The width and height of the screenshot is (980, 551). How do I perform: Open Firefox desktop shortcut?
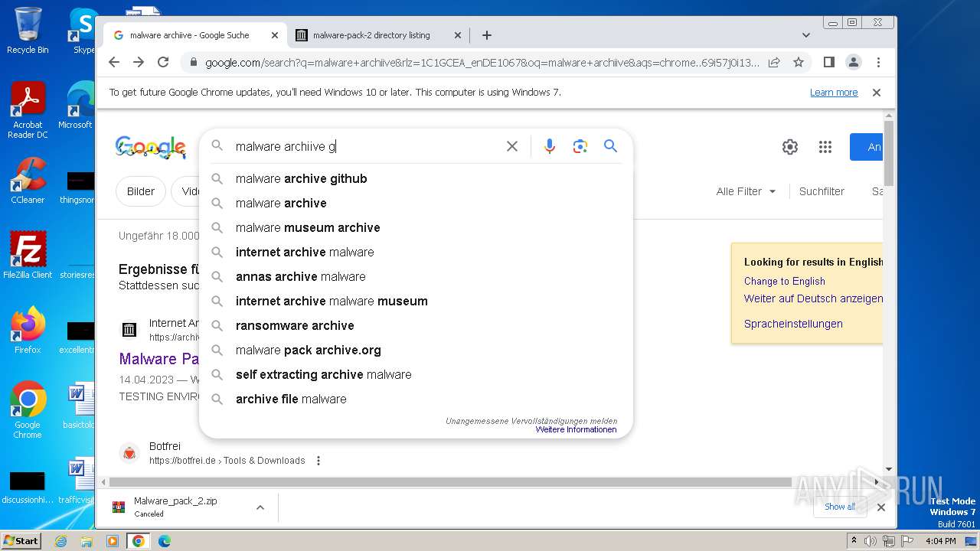(28, 330)
